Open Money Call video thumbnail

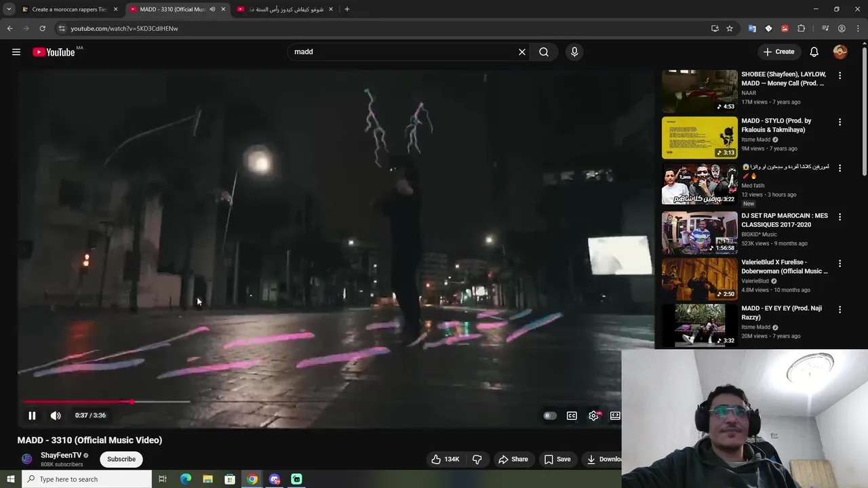699,91
